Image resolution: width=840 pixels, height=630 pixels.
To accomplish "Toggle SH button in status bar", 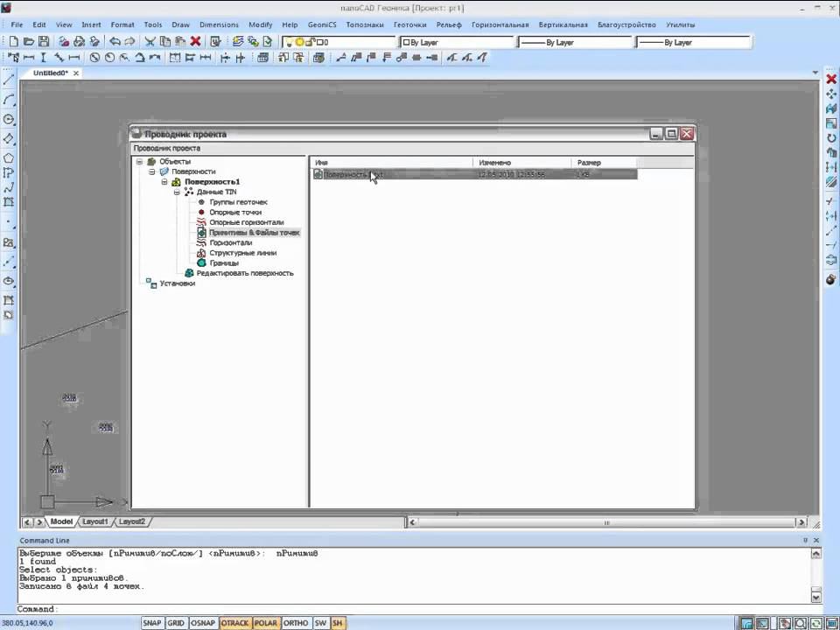I will [x=338, y=623].
